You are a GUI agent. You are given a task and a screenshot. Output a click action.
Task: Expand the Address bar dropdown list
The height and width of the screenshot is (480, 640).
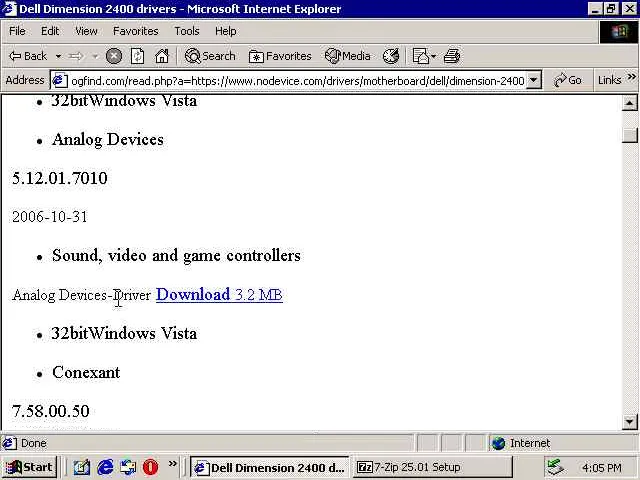tap(533, 80)
